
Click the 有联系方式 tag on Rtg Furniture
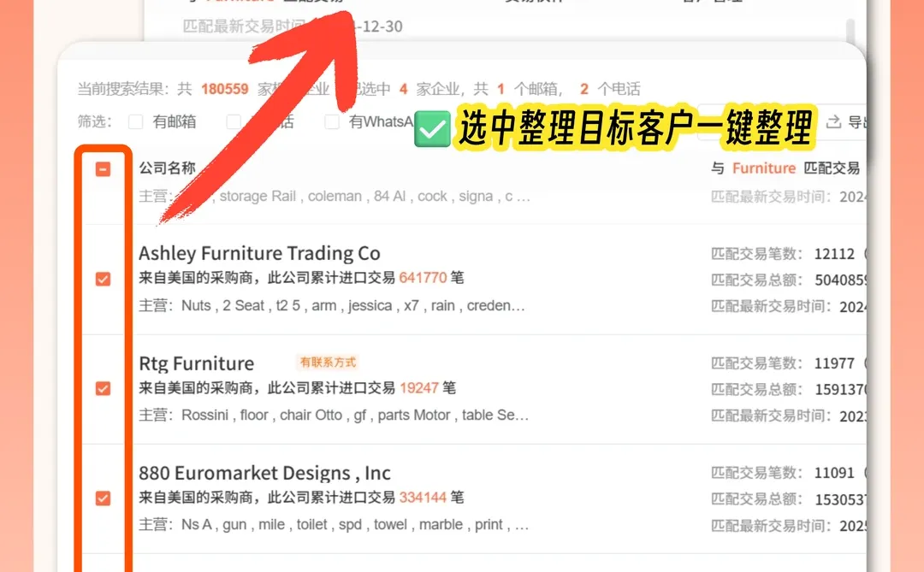(327, 362)
